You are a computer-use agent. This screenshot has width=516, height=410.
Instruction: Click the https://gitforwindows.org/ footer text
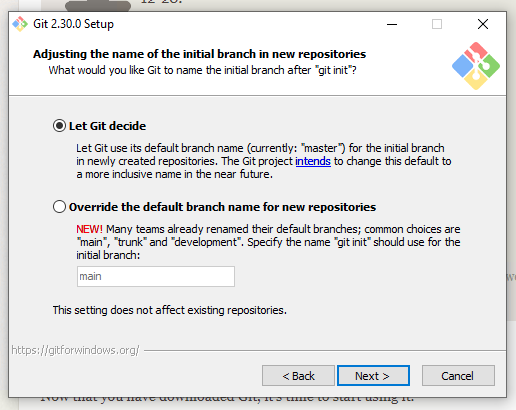75,350
